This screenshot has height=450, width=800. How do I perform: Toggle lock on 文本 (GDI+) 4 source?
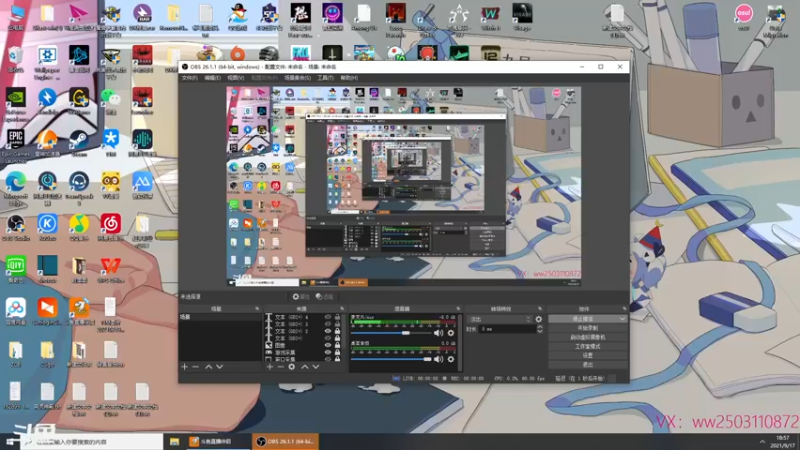tap(337, 317)
